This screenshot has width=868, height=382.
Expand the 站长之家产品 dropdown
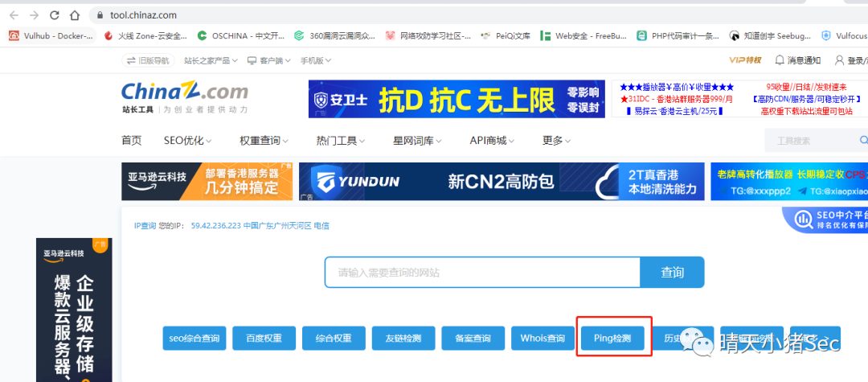(x=211, y=60)
